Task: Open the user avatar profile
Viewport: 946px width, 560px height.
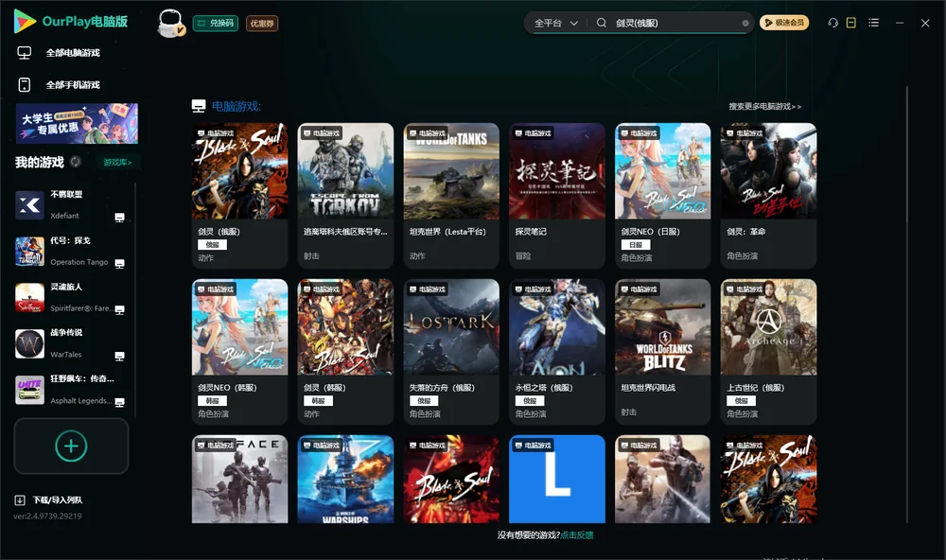Action: tap(170, 23)
